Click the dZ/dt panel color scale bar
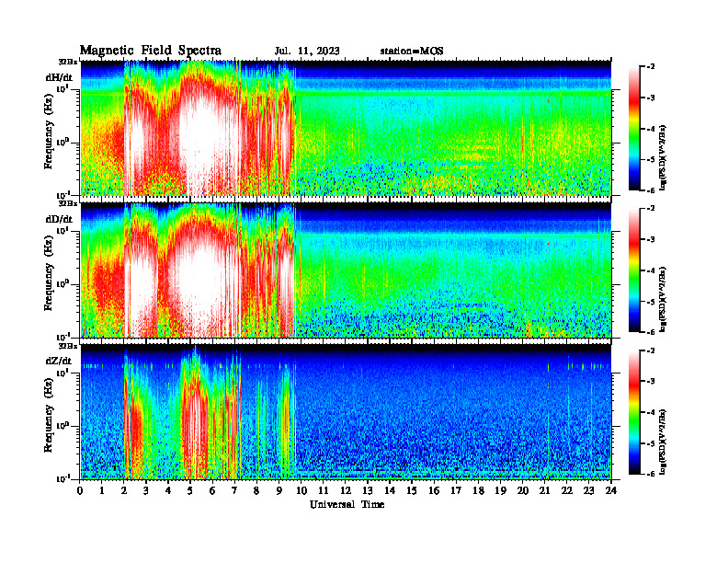Viewport: 728px width, 563px height. [633, 412]
